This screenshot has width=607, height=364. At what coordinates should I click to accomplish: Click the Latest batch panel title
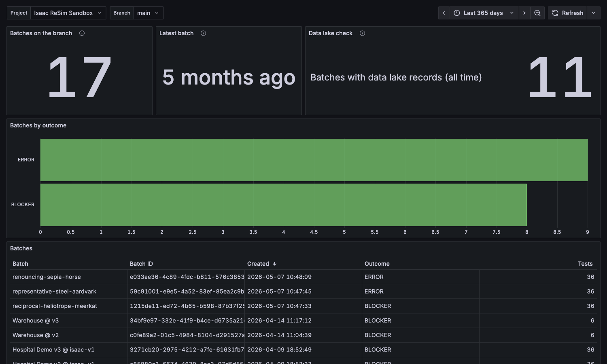tap(176, 33)
